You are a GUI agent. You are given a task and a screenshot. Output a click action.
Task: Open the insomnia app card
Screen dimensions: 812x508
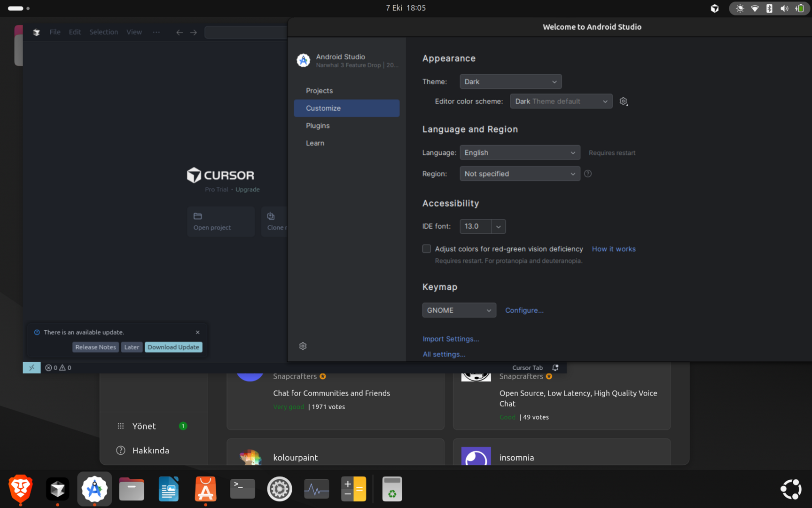tap(562, 452)
